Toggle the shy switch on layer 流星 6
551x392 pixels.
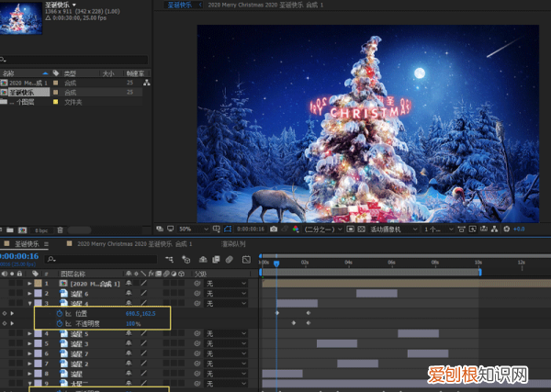[129, 293]
